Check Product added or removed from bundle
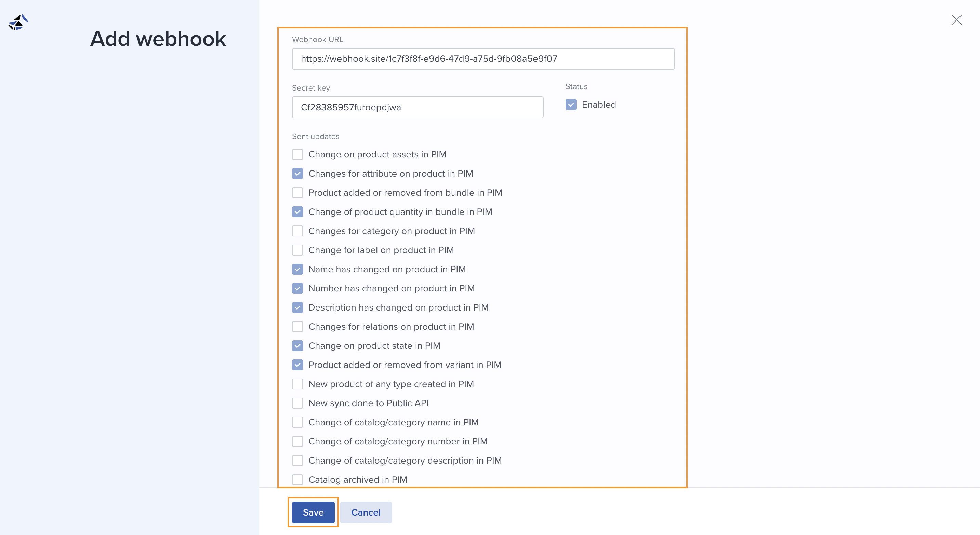Viewport: 980px width, 535px height. point(297,193)
